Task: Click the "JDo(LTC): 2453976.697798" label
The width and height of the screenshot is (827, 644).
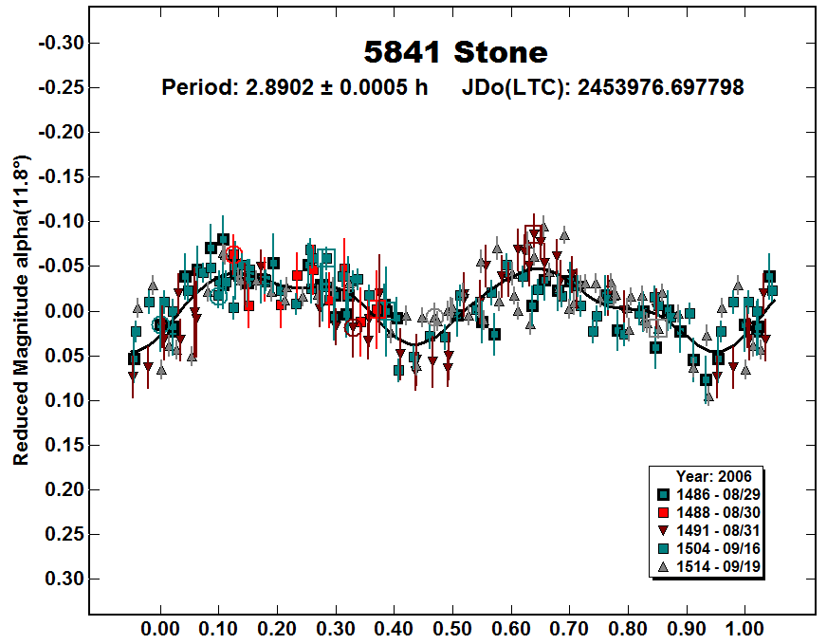Action: pos(603,87)
